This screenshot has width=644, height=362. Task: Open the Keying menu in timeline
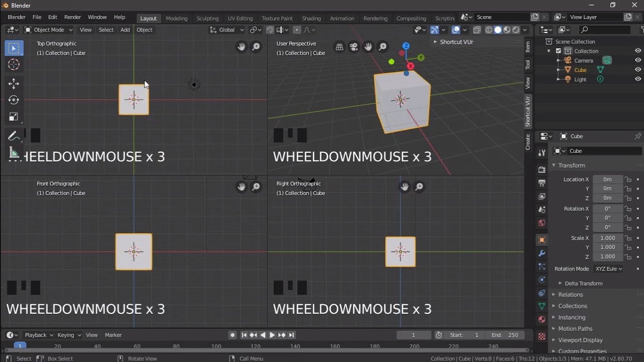[69, 335]
